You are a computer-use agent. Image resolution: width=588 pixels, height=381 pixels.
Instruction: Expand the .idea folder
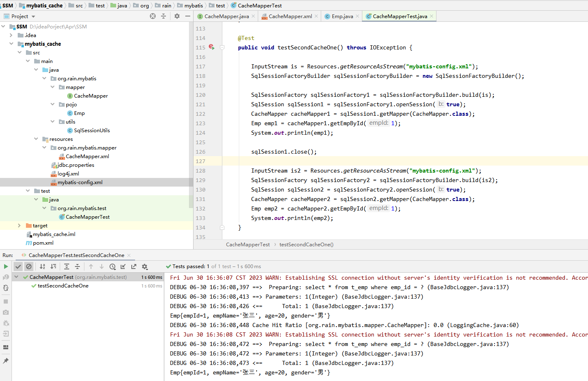click(x=12, y=35)
